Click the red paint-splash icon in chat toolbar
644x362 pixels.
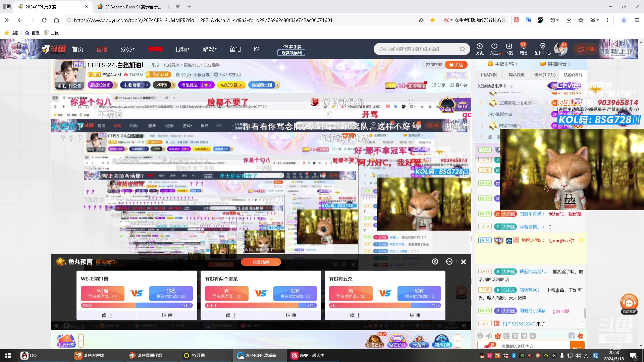pos(580,336)
